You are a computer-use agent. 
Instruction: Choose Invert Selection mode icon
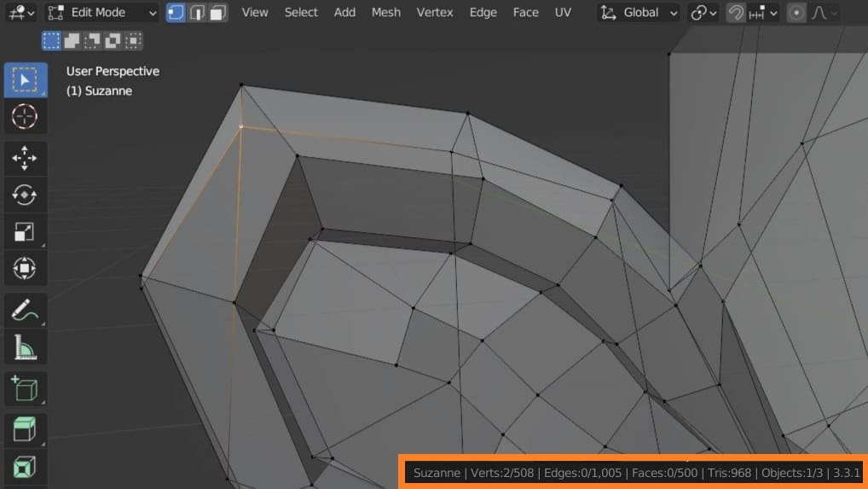click(x=113, y=40)
